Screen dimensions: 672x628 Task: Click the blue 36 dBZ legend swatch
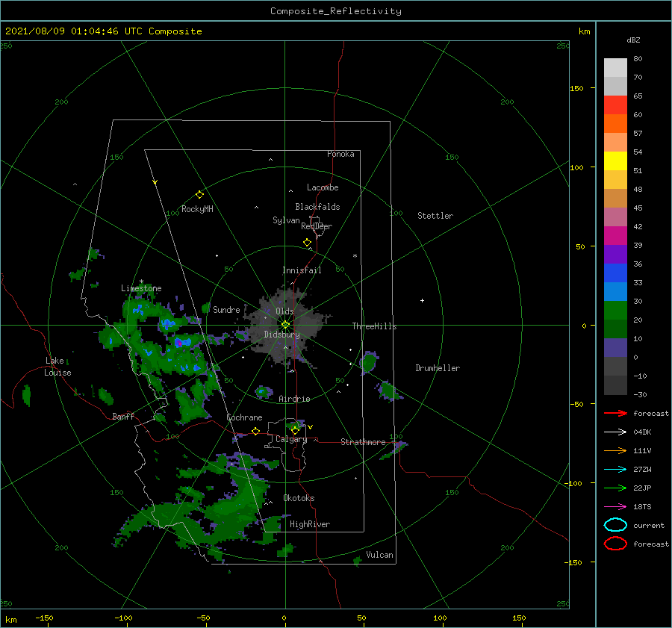click(x=615, y=273)
